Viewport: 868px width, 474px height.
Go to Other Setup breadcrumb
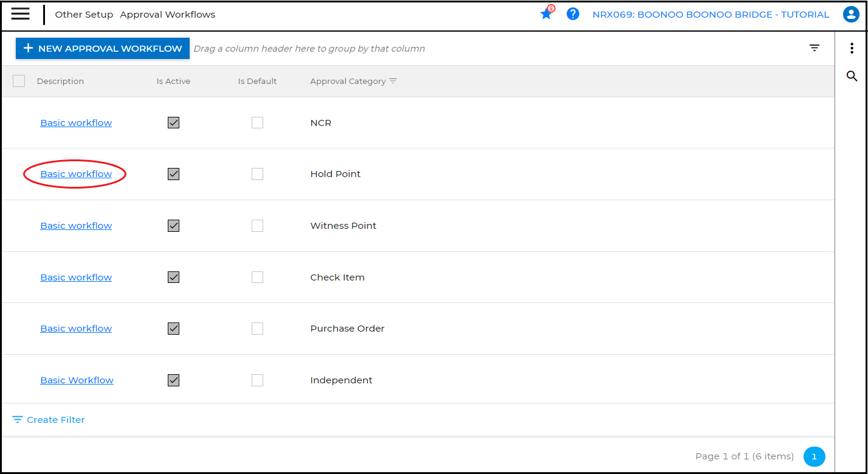coord(84,15)
